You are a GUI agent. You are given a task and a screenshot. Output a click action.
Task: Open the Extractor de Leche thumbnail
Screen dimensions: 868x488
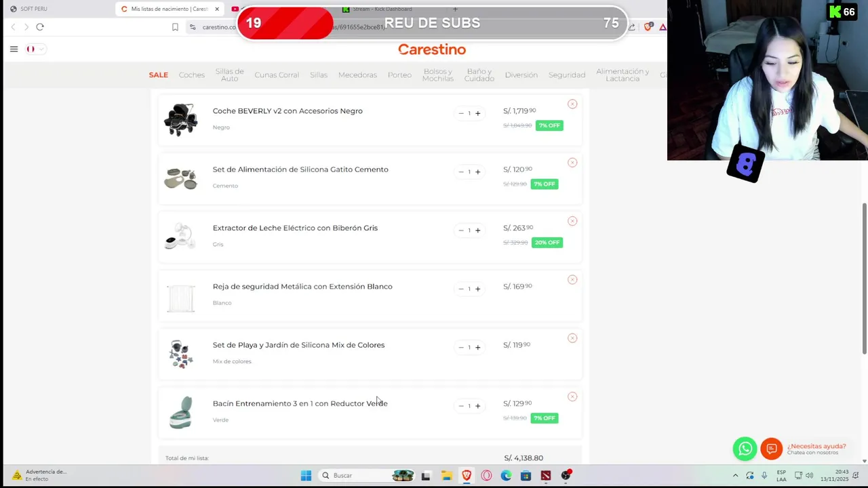pos(181,237)
